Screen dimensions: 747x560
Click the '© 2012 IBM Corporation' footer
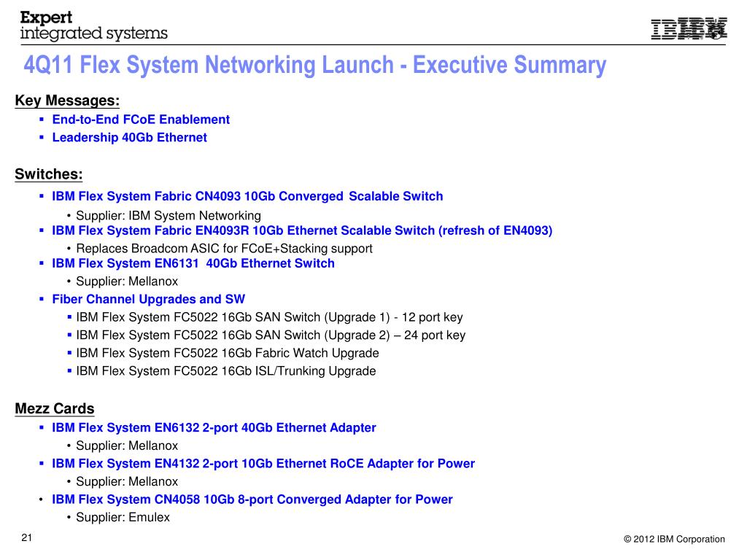(x=674, y=539)
